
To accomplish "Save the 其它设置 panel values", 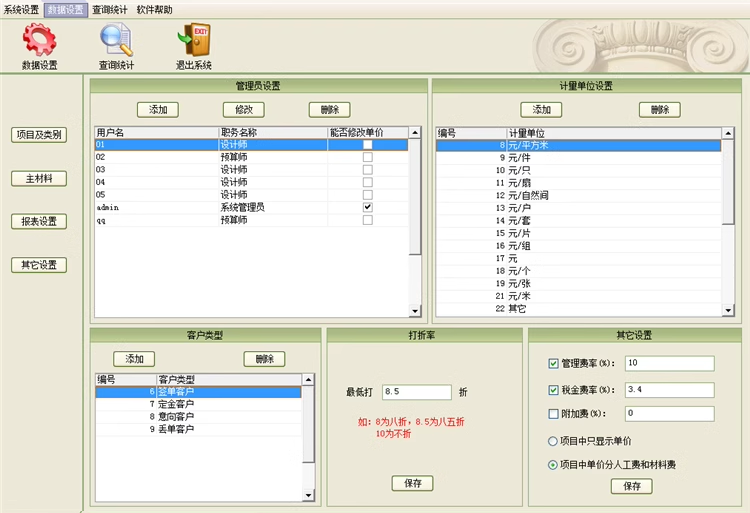I will click(631, 486).
